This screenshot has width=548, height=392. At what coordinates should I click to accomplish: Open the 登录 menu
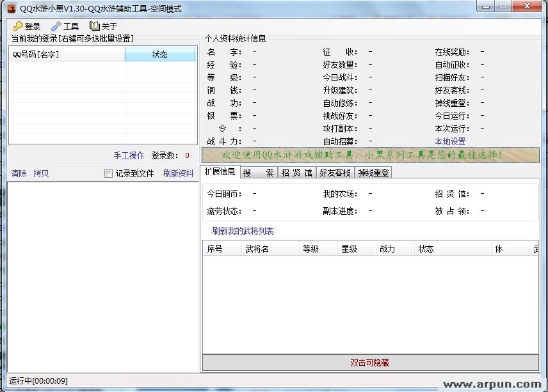click(x=26, y=26)
